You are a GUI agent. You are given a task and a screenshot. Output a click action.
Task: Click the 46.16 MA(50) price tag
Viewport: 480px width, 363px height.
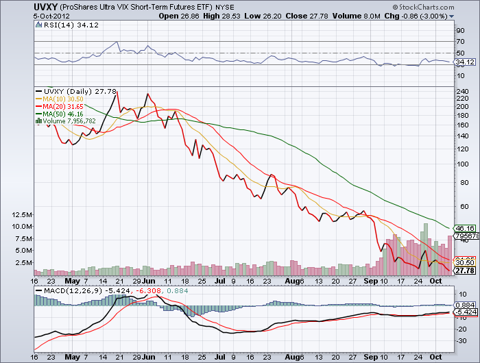[465, 228]
